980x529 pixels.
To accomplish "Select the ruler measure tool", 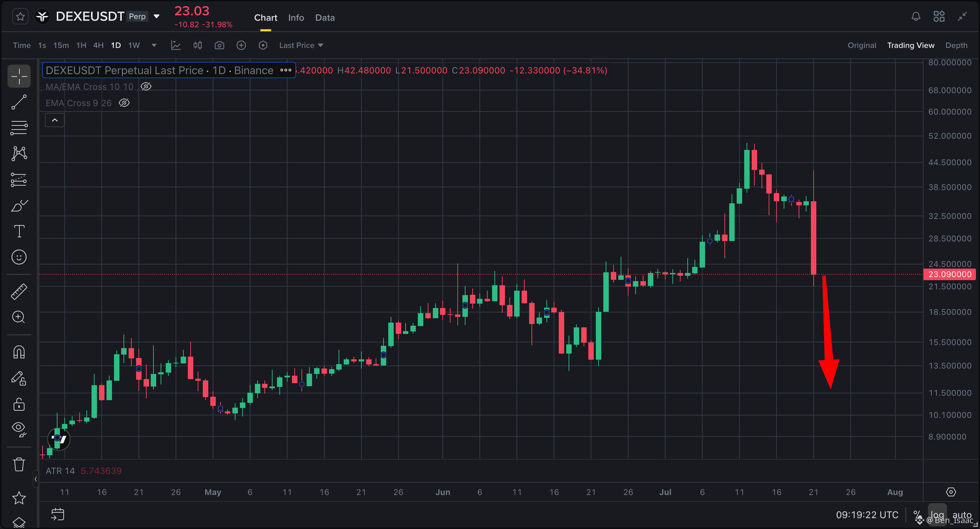I will tap(19, 291).
